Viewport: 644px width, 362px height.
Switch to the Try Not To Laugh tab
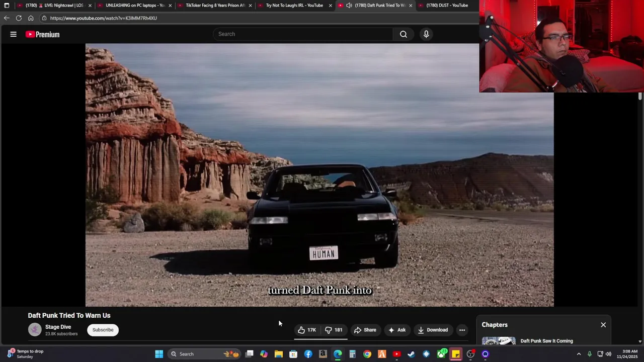[294, 6]
